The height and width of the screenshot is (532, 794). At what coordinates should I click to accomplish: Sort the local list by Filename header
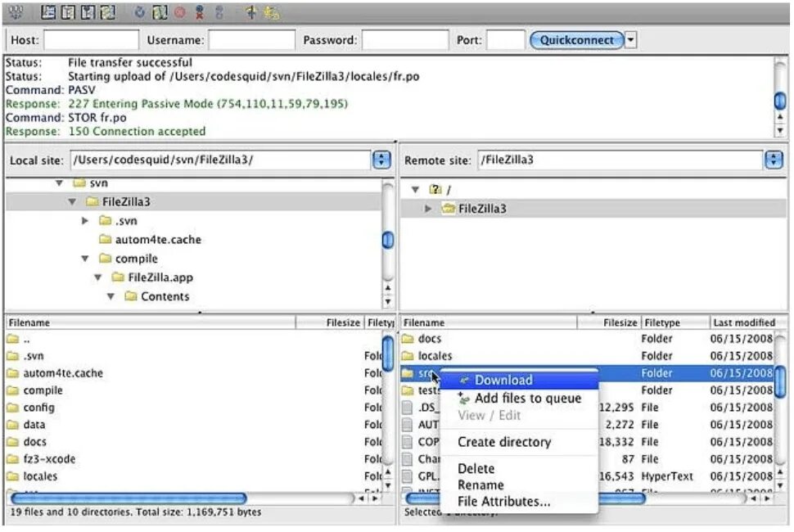151,322
